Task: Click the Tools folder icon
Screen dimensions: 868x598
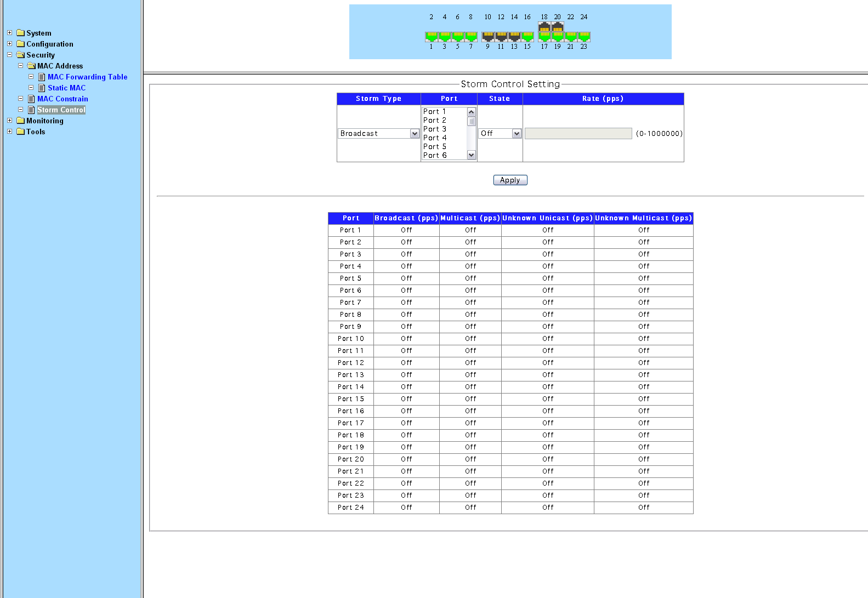Action: (x=21, y=132)
